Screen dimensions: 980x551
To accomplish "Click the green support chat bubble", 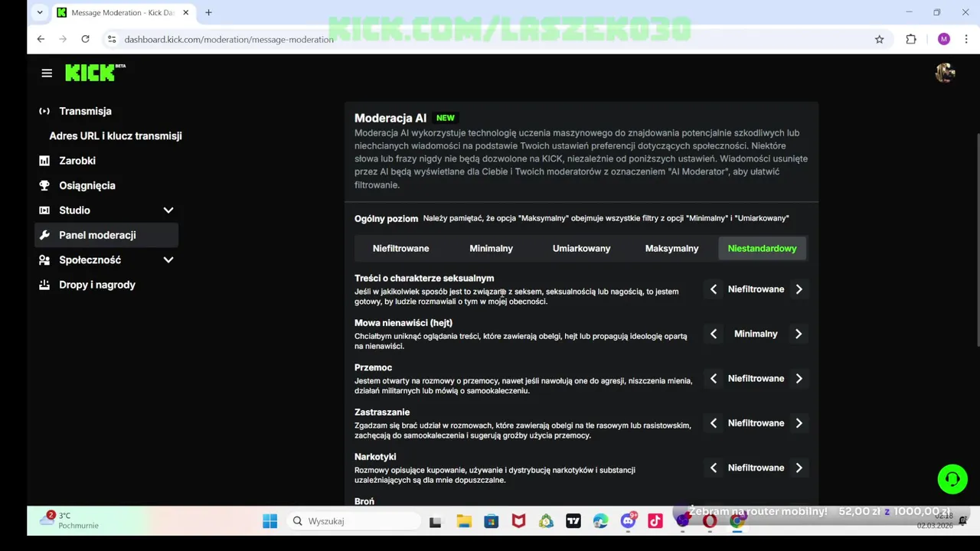I will point(952,479).
